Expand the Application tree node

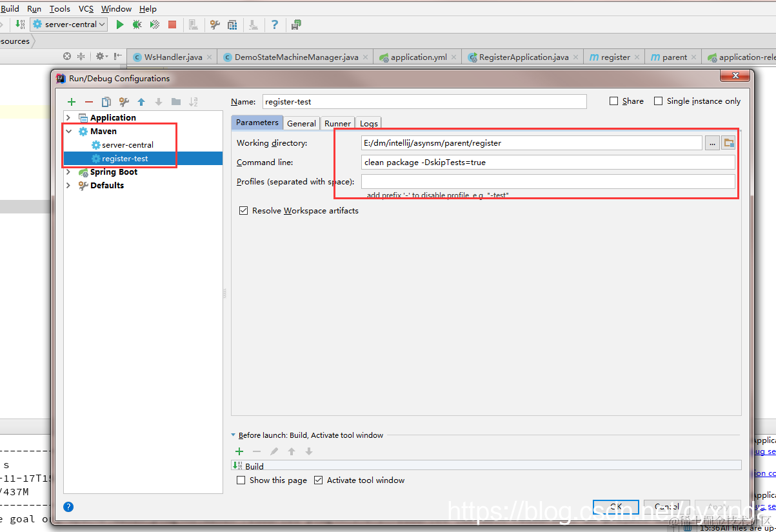[x=68, y=117]
